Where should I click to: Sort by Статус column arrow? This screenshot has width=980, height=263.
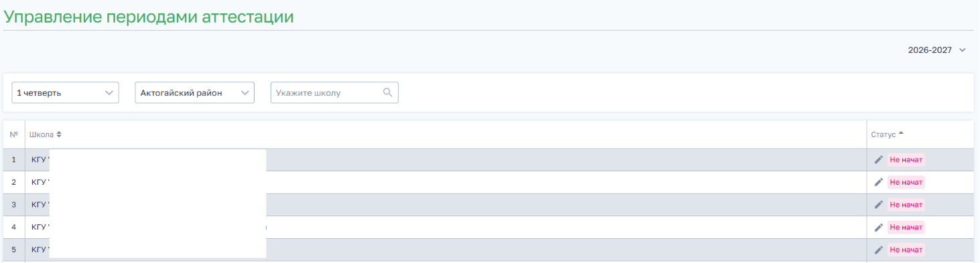[x=901, y=134]
